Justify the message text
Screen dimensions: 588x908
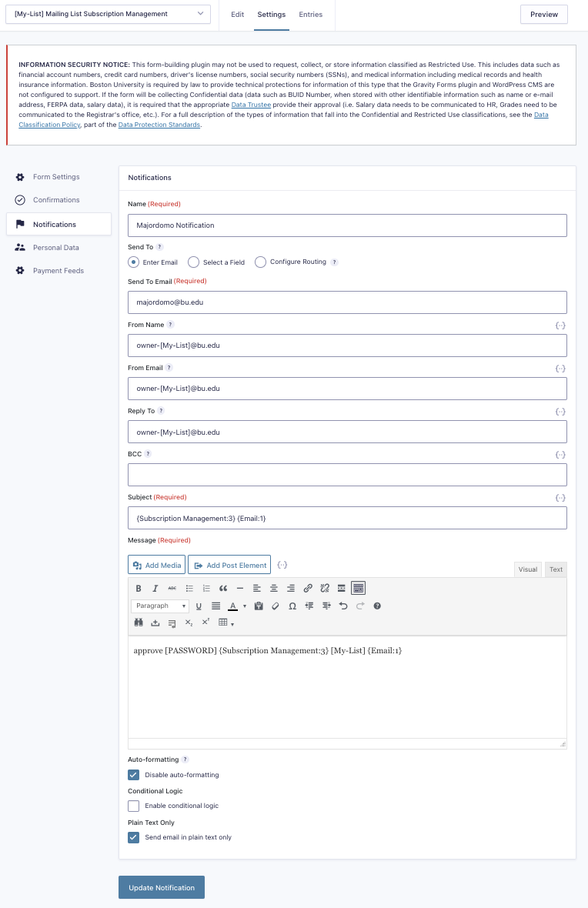point(215,606)
